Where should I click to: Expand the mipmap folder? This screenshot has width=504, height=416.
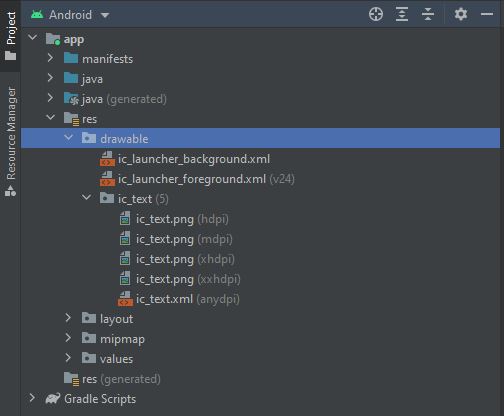coord(68,338)
